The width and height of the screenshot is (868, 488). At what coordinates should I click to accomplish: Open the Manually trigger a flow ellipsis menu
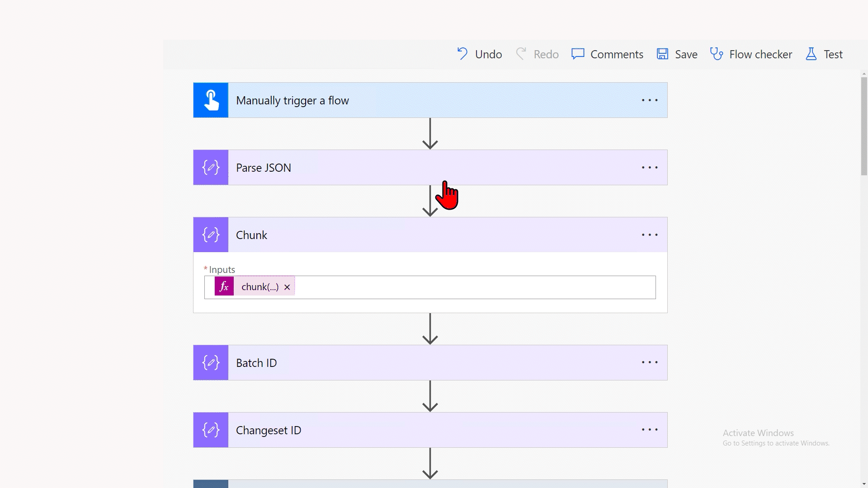650,100
